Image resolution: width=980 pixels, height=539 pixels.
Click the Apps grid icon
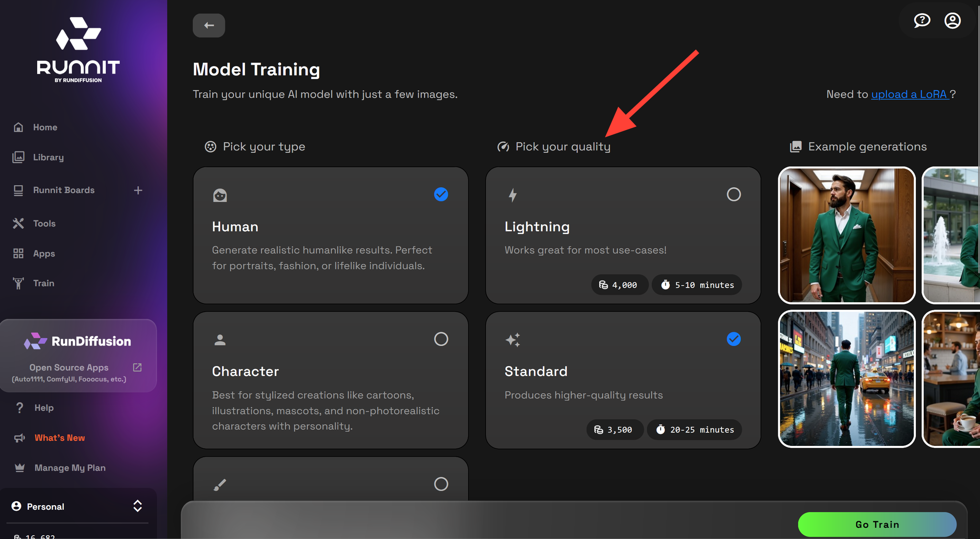tap(19, 254)
